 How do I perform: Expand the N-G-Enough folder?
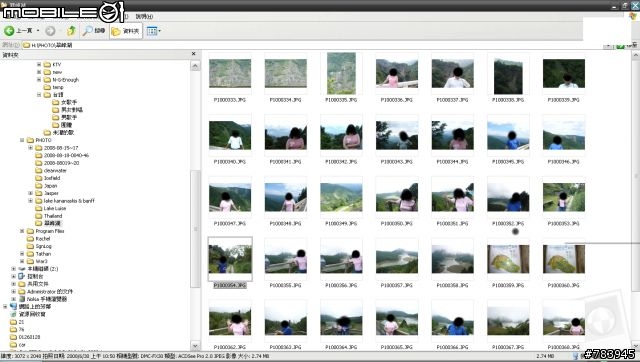(x=39, y=80)
